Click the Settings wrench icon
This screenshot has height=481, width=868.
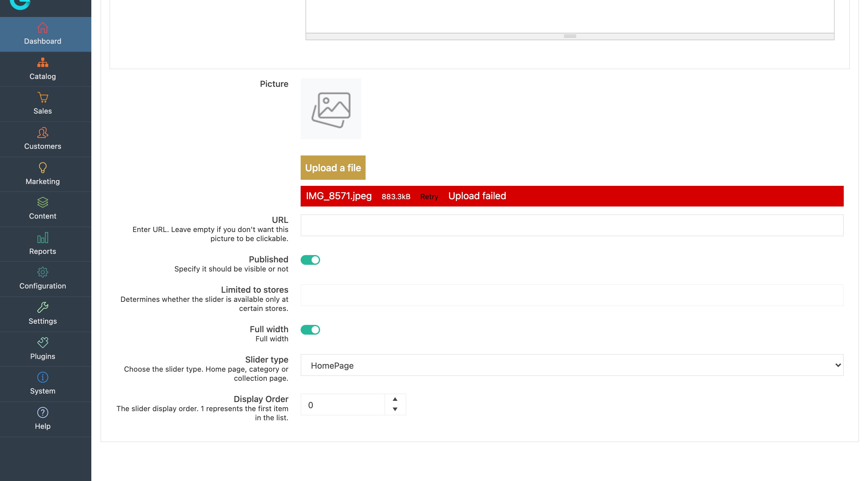pos(42,307)
